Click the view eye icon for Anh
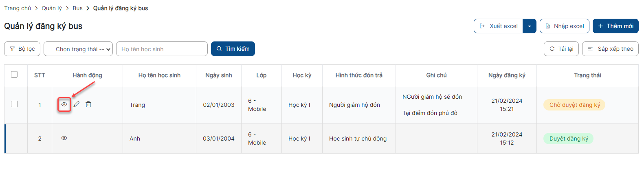Viewport: 644px width, 169px height. pyautogui.click(x=64, y=138)
